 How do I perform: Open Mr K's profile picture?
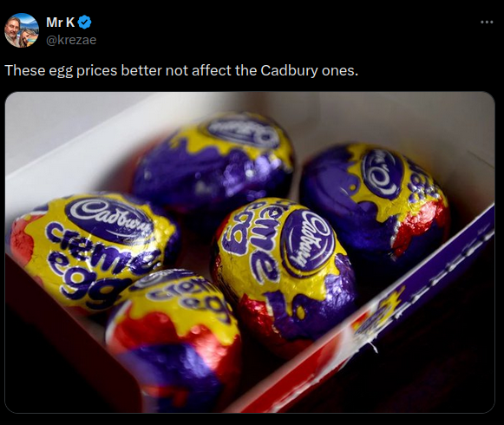[22, 30]
